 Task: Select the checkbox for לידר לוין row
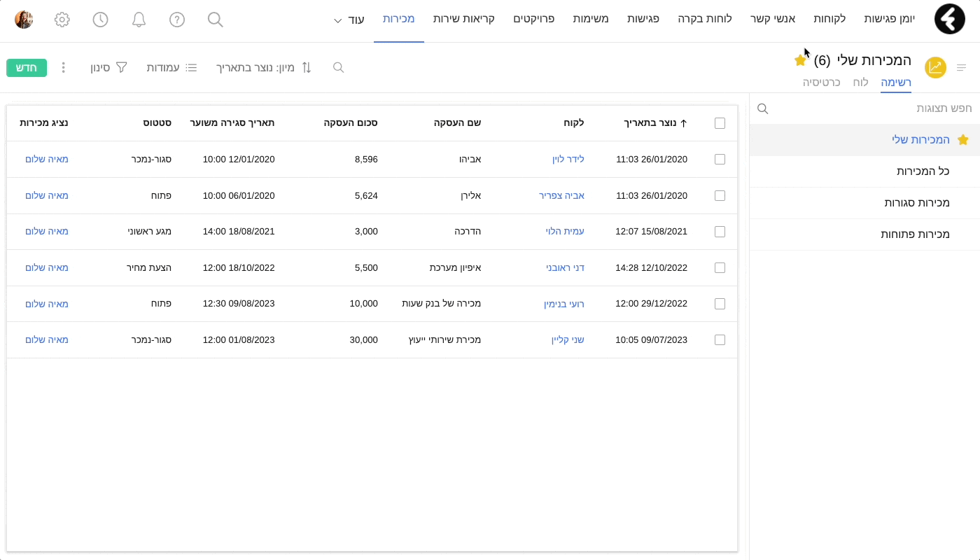click(x=720, y=159)
